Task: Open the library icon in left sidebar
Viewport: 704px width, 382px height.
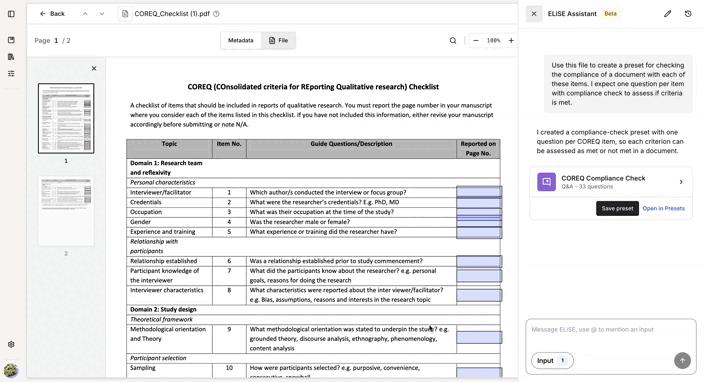Action: (x=11, y=40)
